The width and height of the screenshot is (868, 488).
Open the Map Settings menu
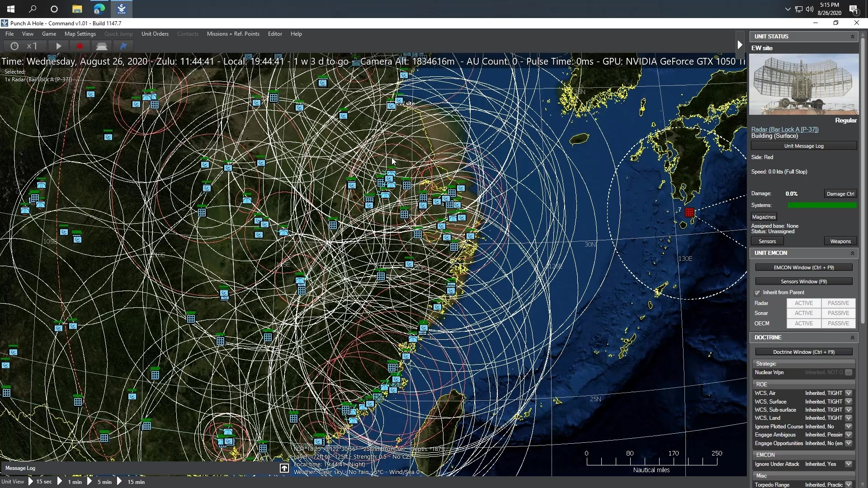80,34
